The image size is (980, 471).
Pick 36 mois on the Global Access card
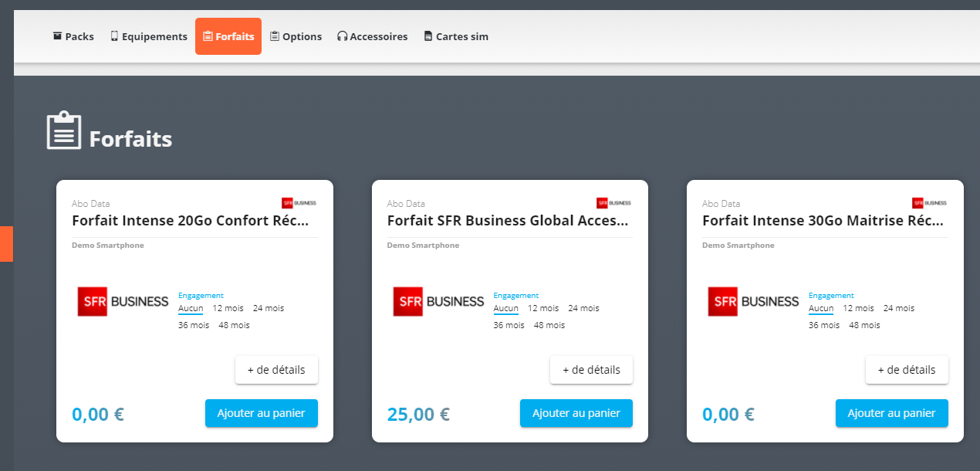tap(509, 325)
